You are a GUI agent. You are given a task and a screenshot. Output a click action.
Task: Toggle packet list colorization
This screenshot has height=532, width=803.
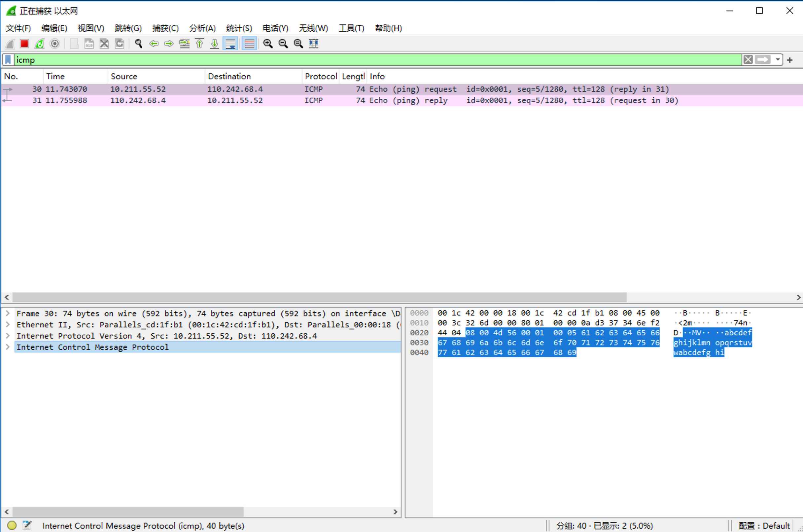(x=249, y=44)
